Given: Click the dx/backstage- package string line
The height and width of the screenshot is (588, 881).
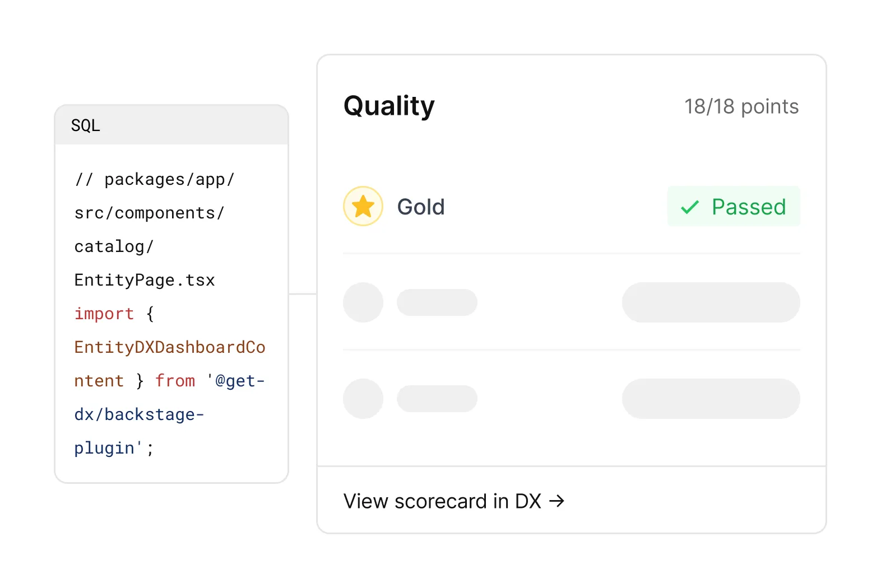Looking at the screenshot, I should (140, 414).
